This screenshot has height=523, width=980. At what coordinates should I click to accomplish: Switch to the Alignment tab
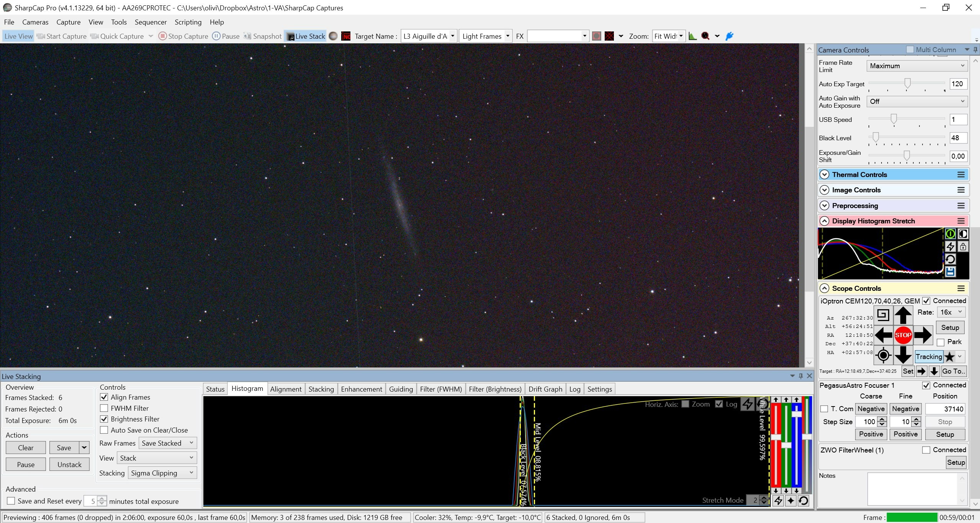286,389
